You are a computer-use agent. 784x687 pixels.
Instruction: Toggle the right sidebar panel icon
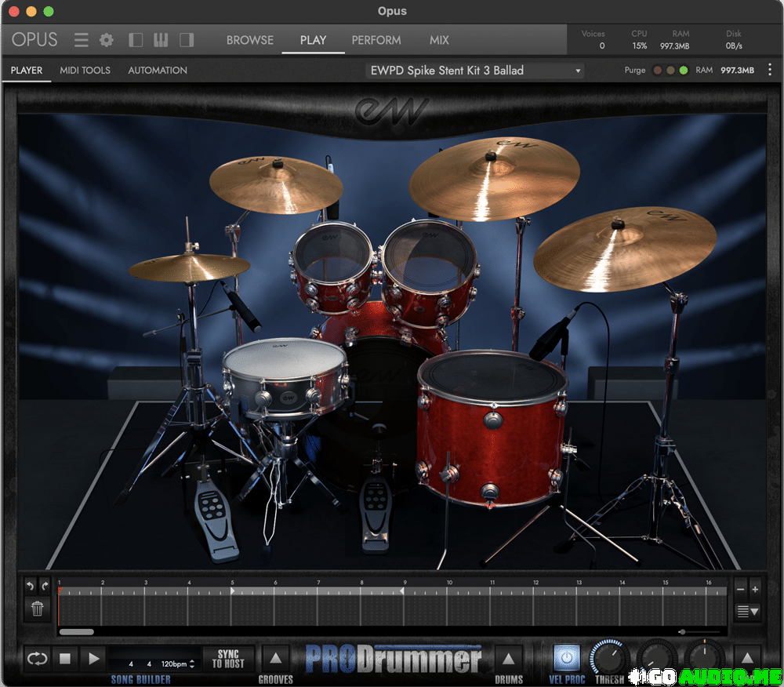[187, 40]
